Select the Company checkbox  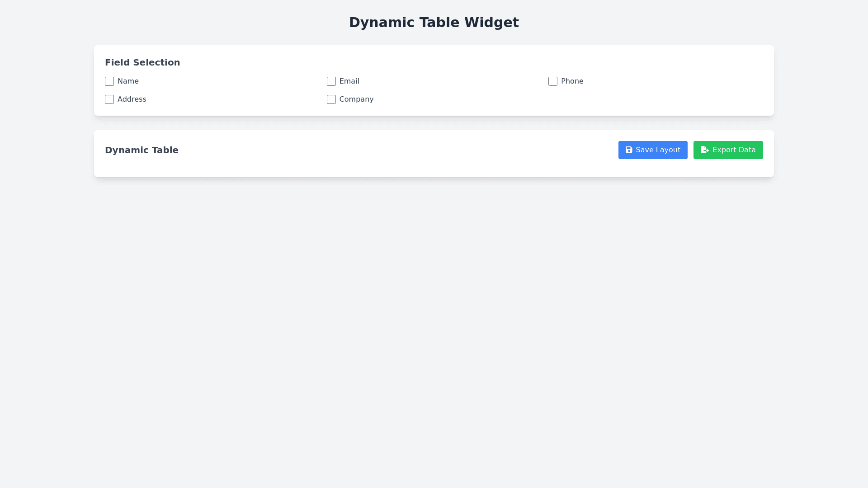point(331,99)
